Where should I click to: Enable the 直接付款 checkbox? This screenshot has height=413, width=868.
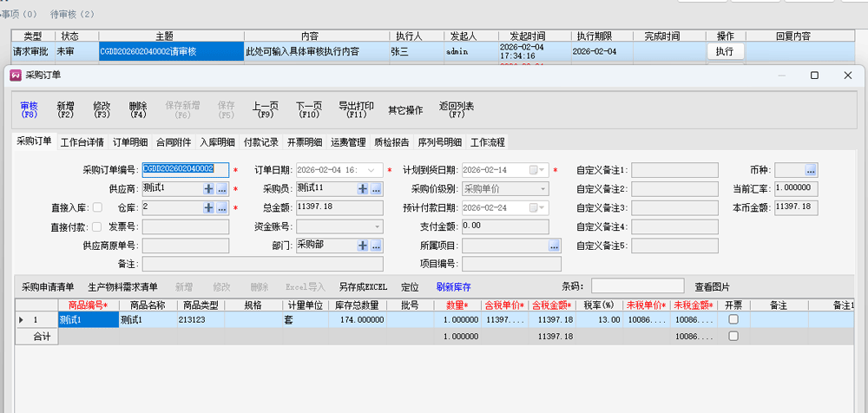click(x=97, y=226)
